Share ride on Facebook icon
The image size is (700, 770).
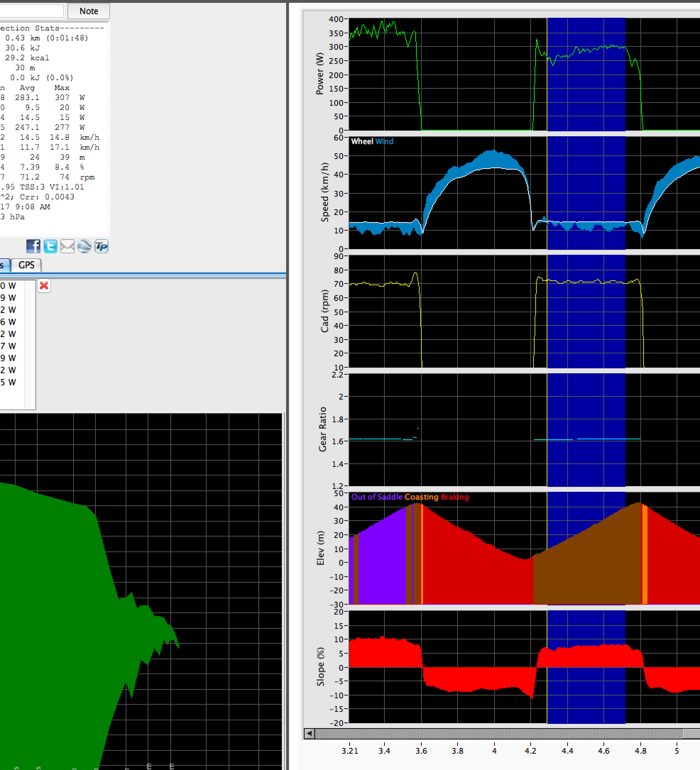click(x=33, y=246)
